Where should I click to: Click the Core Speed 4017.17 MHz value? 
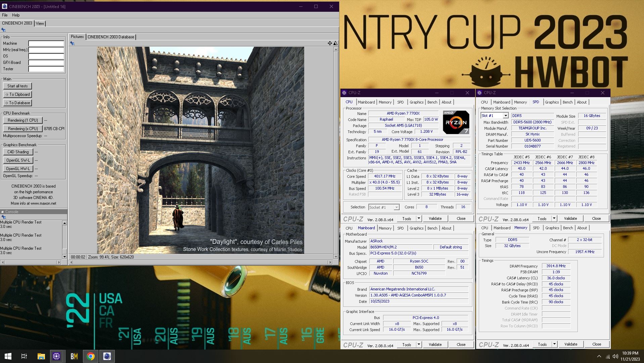click(x=385, y=176)
